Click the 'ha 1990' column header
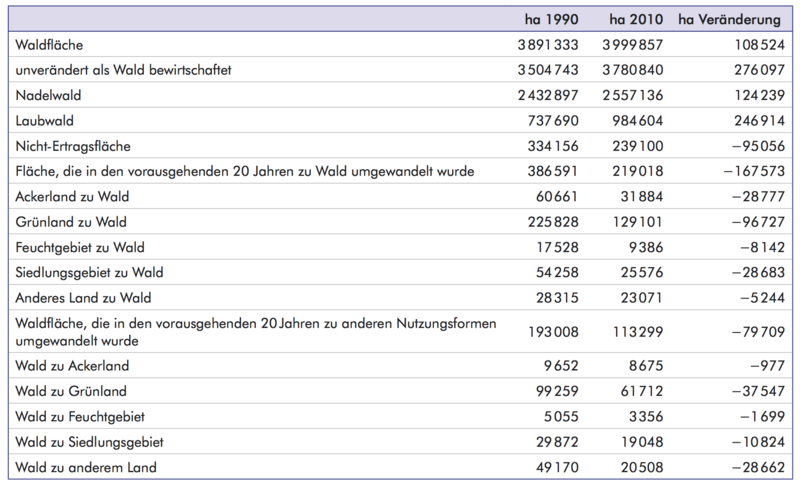Screen dimensions: 800x488 (x=553, y=20)
